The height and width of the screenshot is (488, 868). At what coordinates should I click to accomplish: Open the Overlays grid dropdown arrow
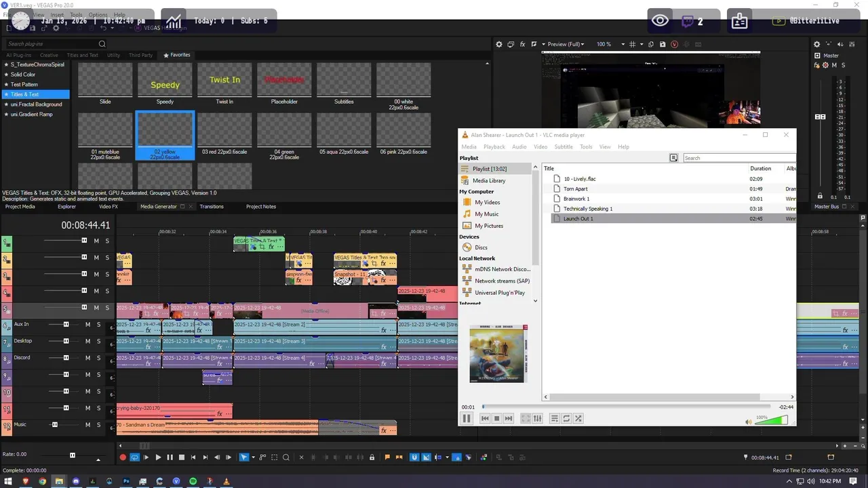(x=642, y=44)
